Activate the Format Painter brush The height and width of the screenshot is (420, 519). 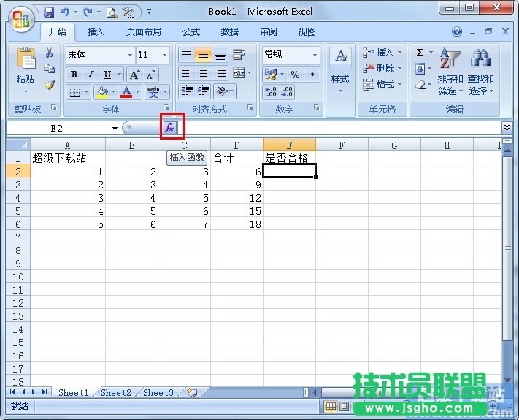pos(50,85)
